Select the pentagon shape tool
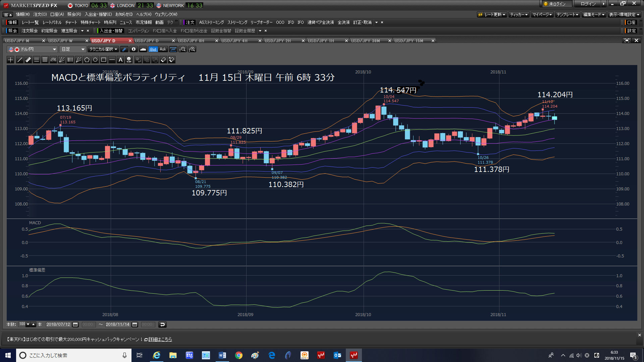The width and height of the screenshot is (644, 362). coord(87,60)
